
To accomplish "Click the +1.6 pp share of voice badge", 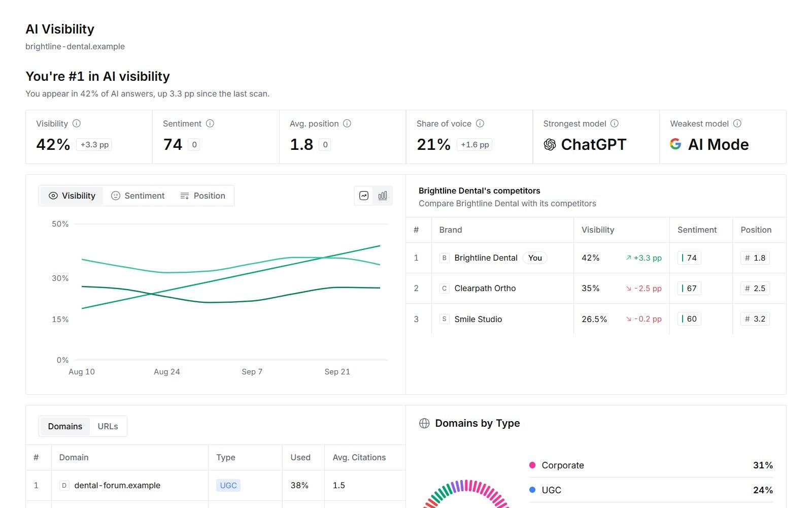I will pos(475,145).
